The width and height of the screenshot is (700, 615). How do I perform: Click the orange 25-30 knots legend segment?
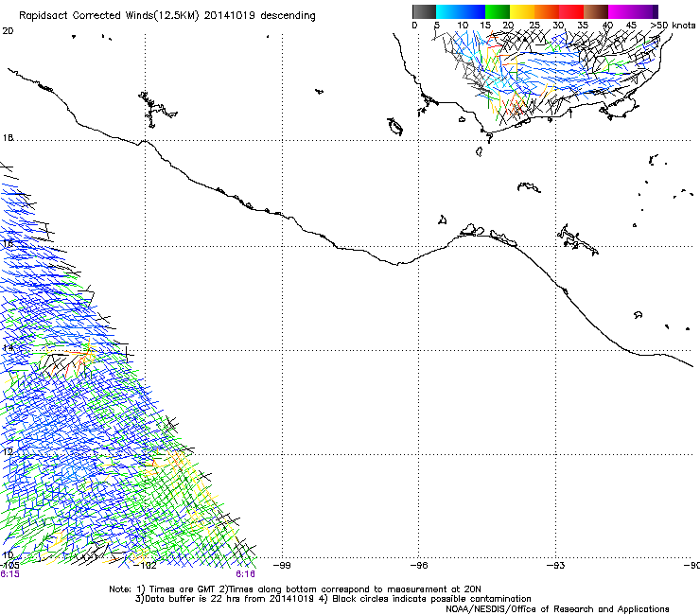point(547,11)
